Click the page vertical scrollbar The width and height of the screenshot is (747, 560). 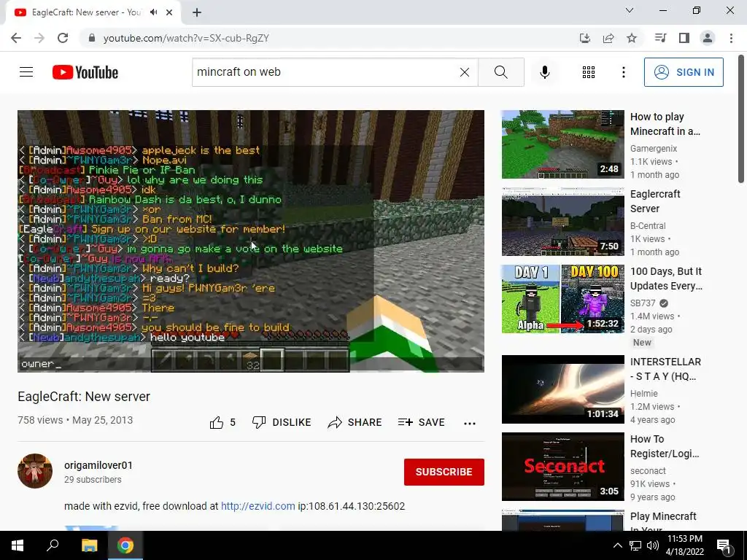pyautogui.click(x=741, y=119)
